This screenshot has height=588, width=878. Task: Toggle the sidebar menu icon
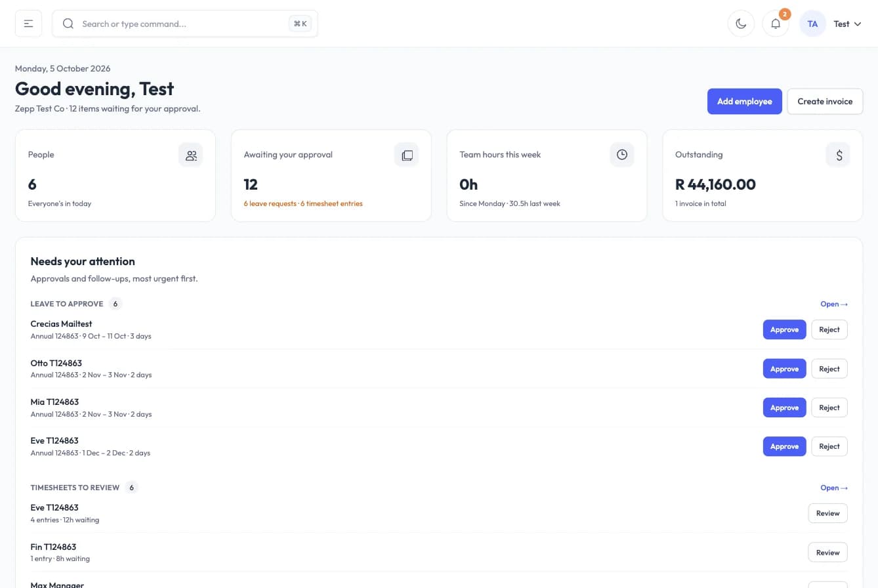click(29, 24)
